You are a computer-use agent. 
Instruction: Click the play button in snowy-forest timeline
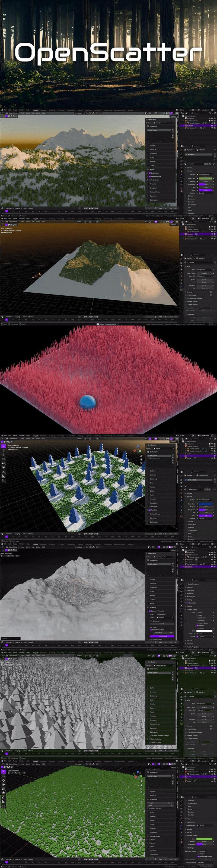[x=92, y=208]
